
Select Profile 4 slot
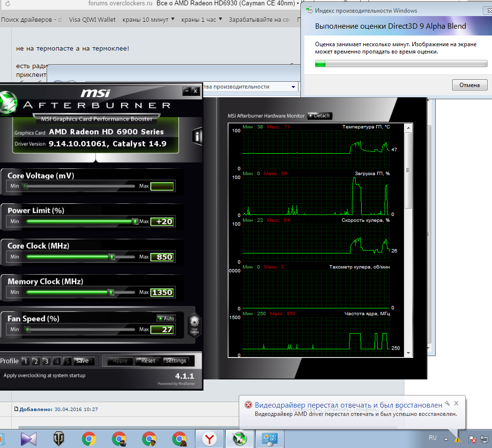(x=57, y=361)
